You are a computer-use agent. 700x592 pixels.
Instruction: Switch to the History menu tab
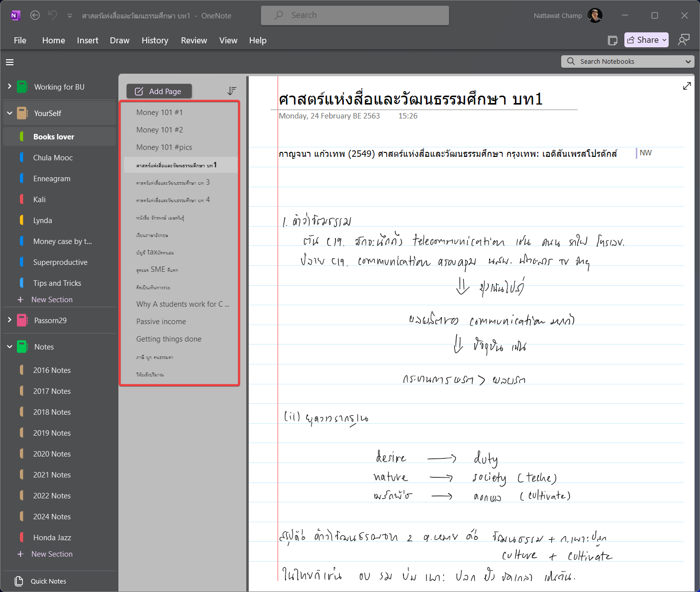click(155, 40)
